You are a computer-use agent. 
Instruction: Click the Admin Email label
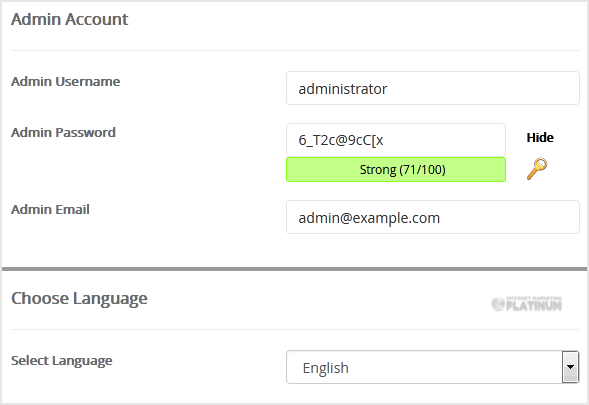50,210
